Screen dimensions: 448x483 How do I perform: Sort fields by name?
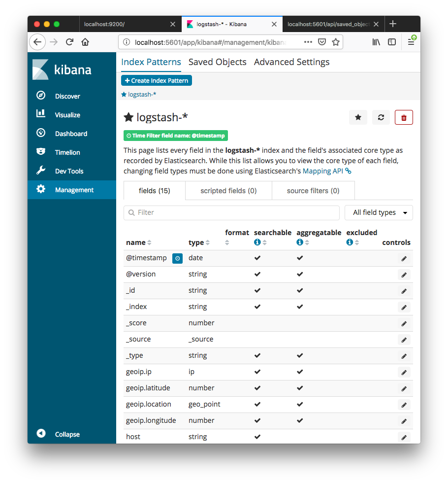[x=149, y=242]
